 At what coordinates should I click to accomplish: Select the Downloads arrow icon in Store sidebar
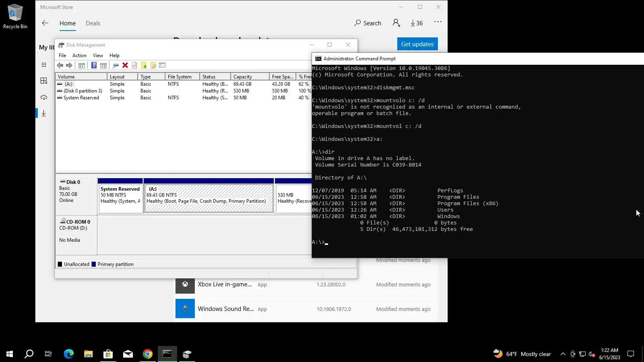click(x=44, y=113)
